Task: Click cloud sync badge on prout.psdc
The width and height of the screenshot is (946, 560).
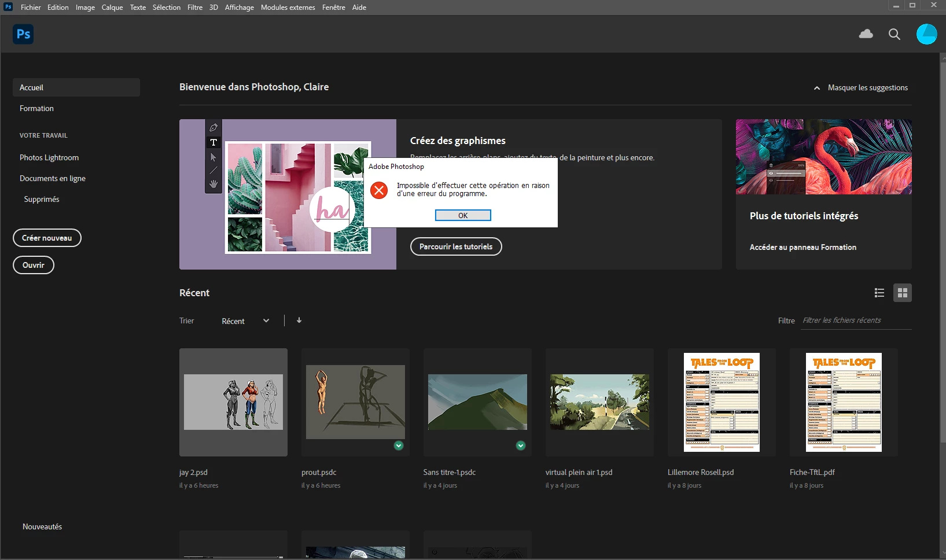Action: (x=399, y=445)
